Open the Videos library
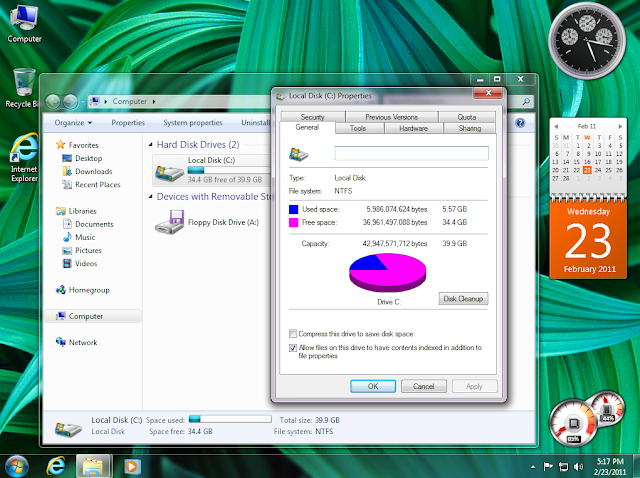This screenshot has width=640, height=478. pos(86,263)
